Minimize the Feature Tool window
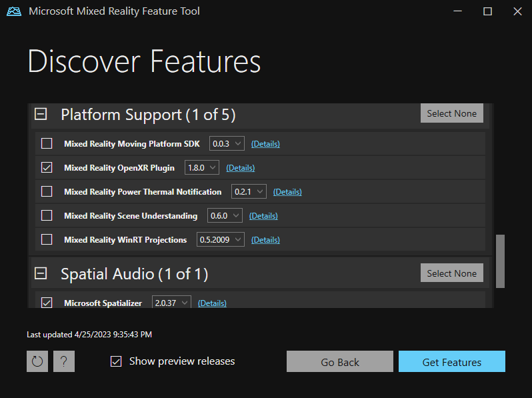Screen dimensions: 532x398 tap(458, 11)
